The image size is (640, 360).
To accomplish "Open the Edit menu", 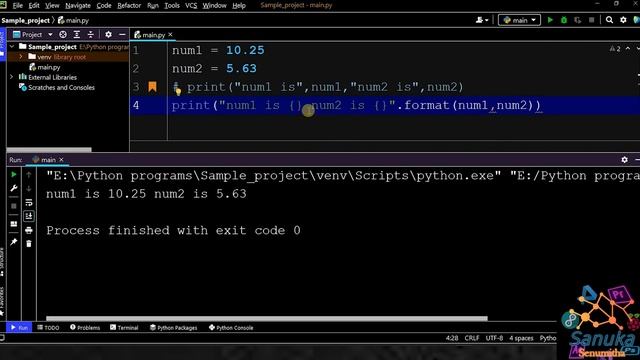I will tap(34, 5).
